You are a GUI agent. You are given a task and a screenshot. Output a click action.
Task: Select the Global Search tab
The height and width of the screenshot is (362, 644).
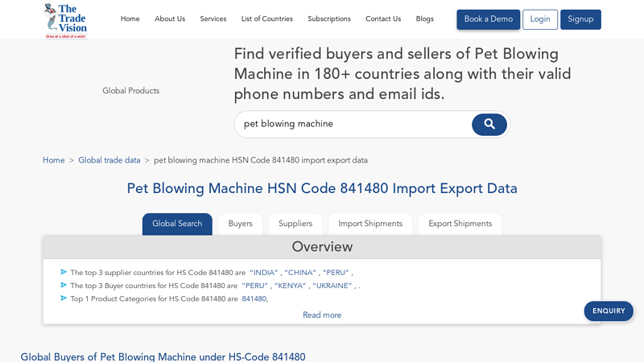[x=177, y=224]
